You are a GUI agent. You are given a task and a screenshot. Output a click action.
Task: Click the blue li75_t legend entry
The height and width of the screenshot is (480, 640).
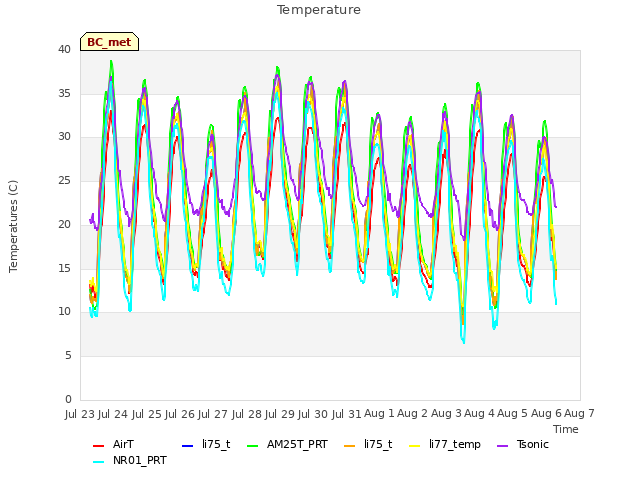click(x=206, y=444)
